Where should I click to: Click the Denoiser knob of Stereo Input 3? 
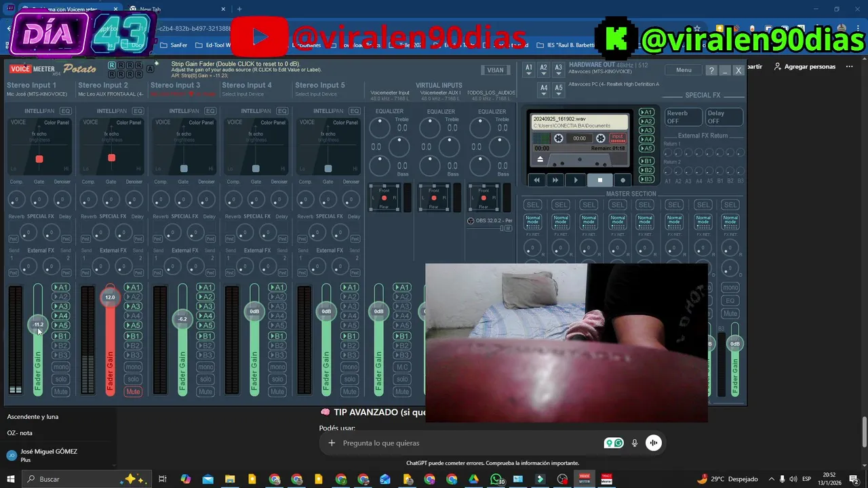[207, 199]
